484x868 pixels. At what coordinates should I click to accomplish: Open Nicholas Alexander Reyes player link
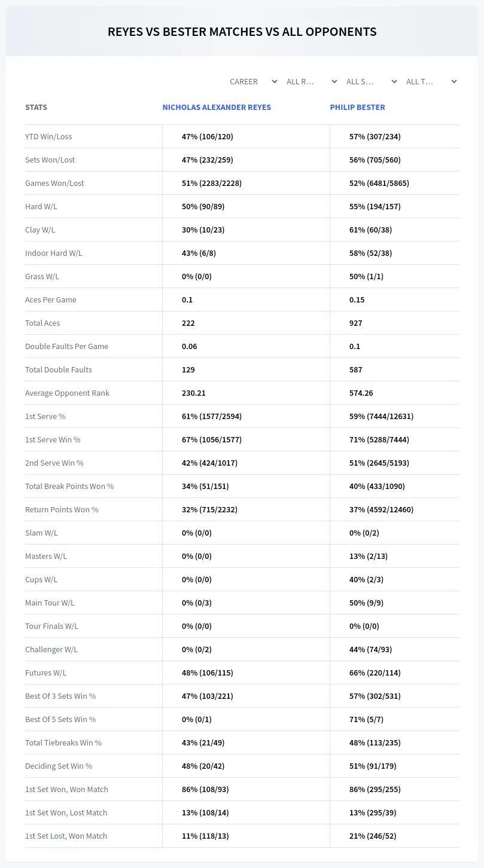[217, 107]
